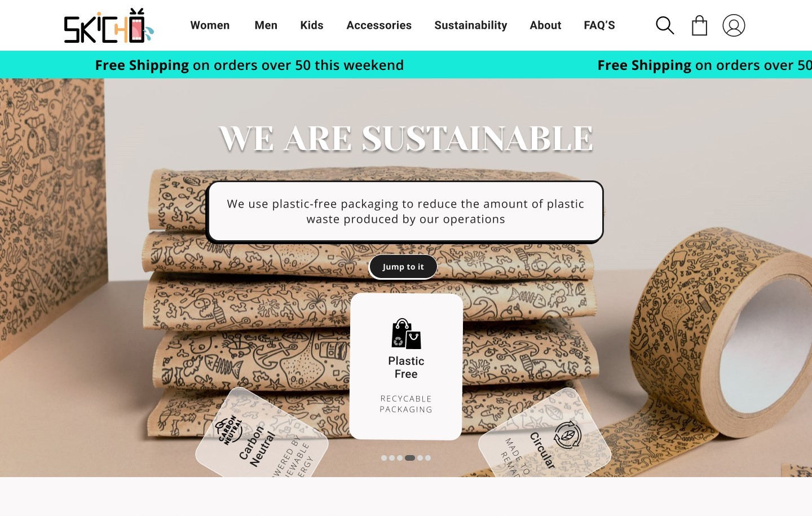Click the Plastic Free card
The width and height of the screenshot is (812, 516).
406,367
